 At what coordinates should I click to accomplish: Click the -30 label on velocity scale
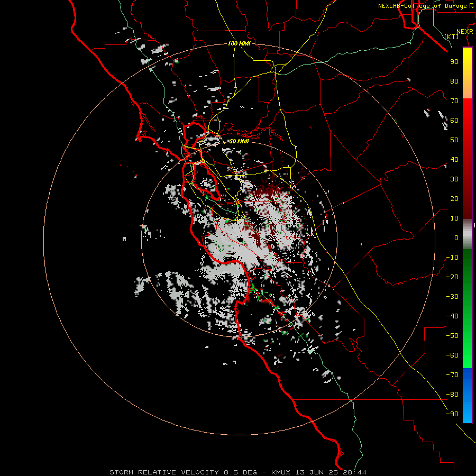[452, 297]
